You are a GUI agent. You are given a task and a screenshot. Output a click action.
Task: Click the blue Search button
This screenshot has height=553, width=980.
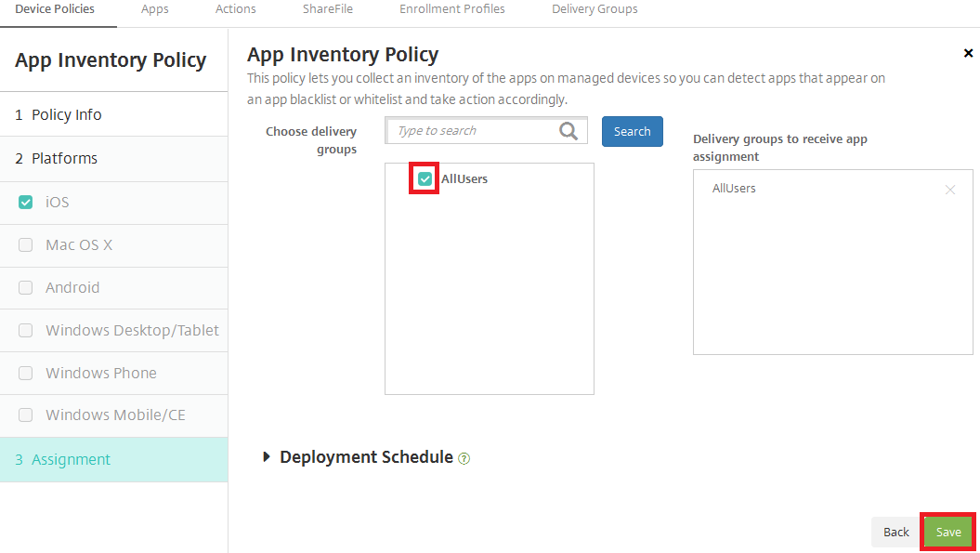pos(632,131)
